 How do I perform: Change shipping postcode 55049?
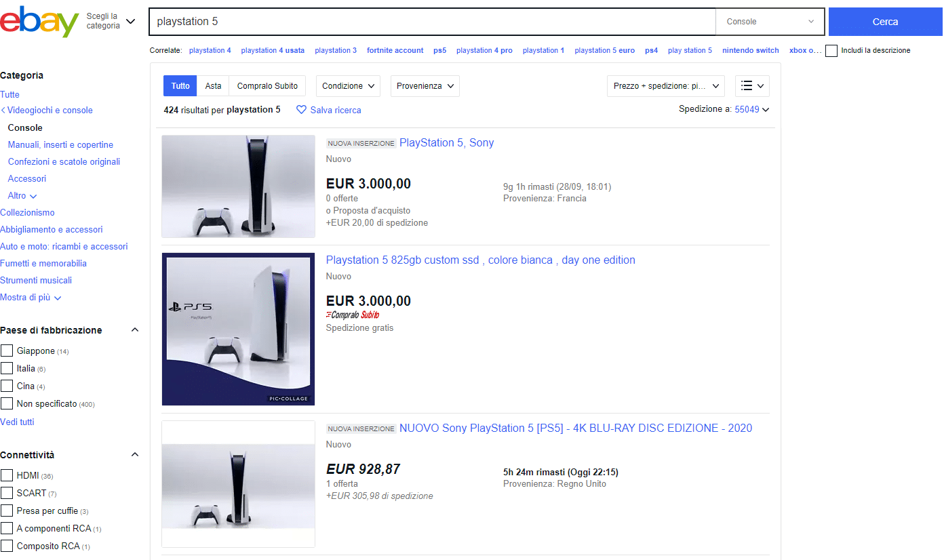tap(751, 109)
